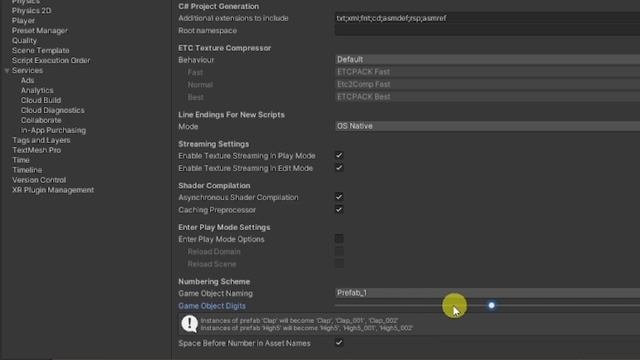This screenshot has width=640, height=360.
Task: Click the Shader Compilation heading
Action: [x=214, y=186]
